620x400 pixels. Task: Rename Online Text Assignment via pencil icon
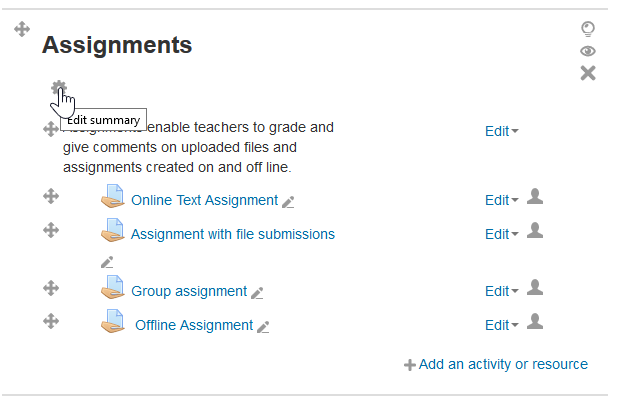[x=288, y=202]
